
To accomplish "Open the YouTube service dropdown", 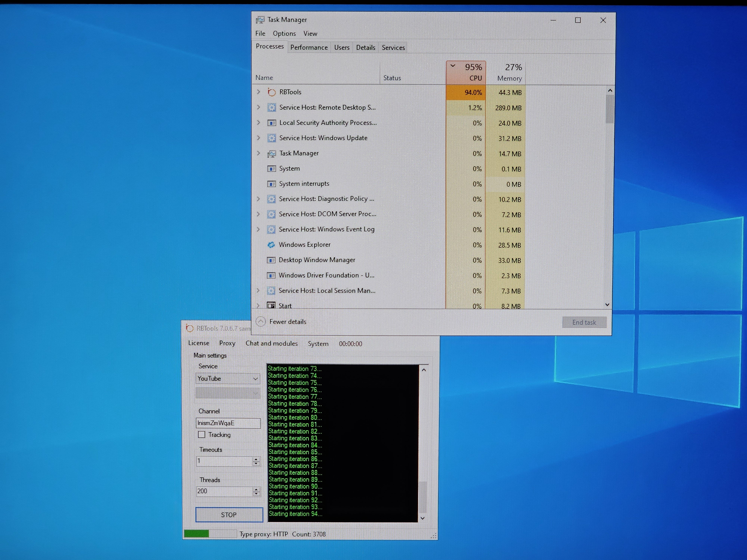I will click(x=255, y=379).
